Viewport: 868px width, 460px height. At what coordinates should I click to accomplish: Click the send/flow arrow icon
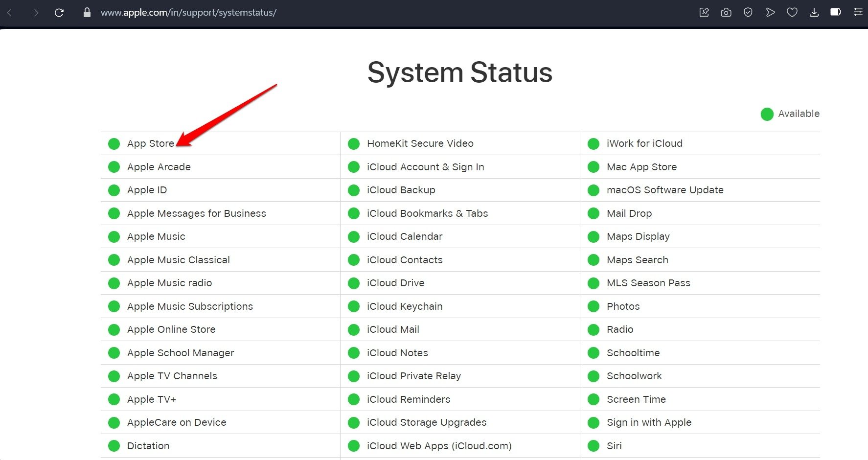[770, 12]
